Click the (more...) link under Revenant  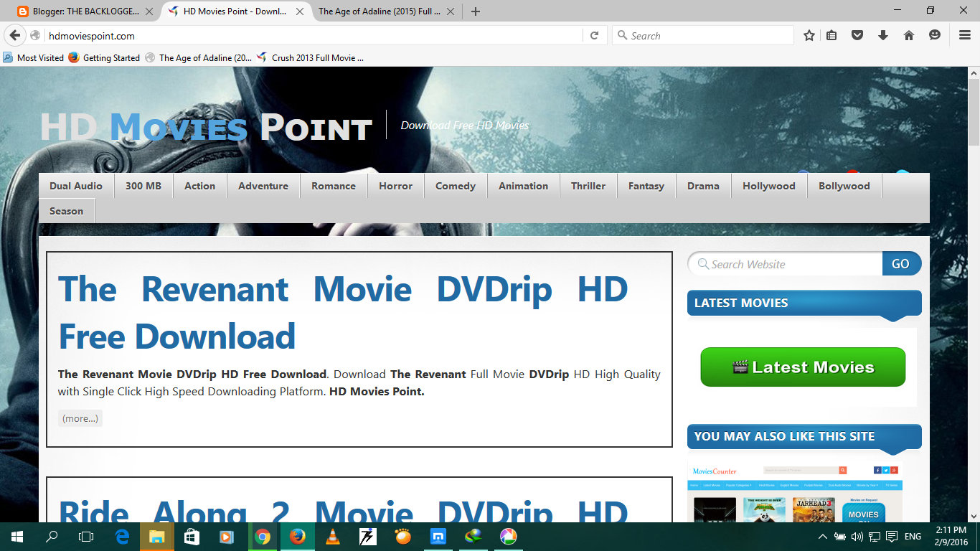[x=80, y=418]
